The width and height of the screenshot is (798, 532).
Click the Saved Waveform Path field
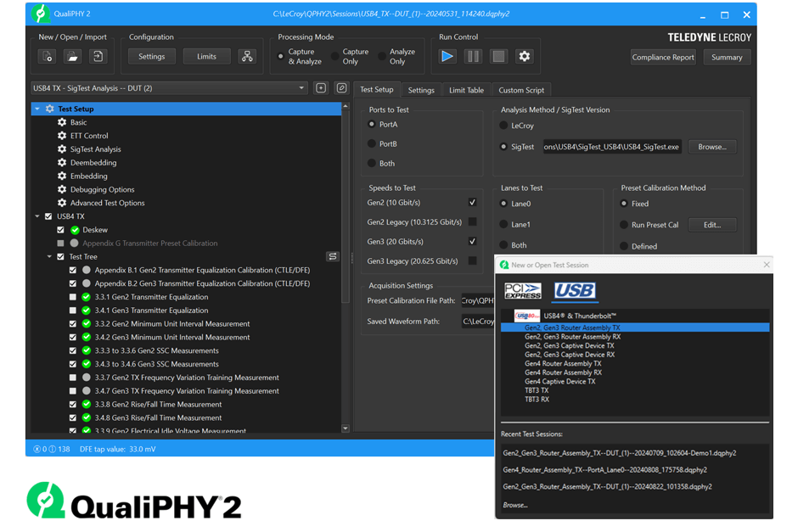point(478,322)
